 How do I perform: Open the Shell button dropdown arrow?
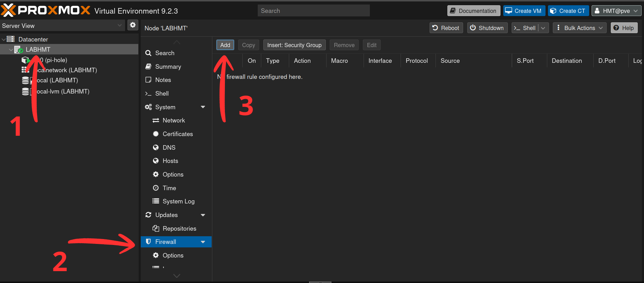click(x=543, y=28)
